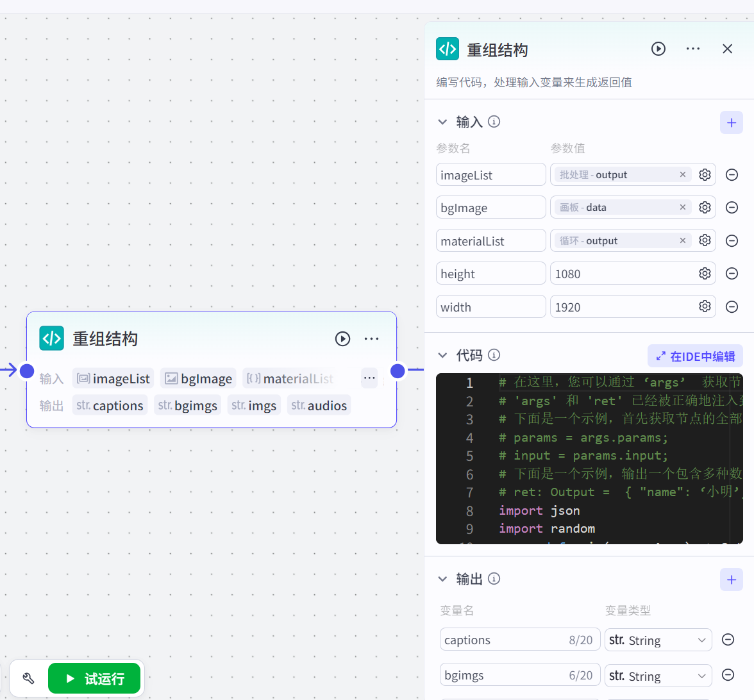Close the 重组结构 side panel
Image resolution: width=754 pixels, height=700 pixels.
click(728, 49)
